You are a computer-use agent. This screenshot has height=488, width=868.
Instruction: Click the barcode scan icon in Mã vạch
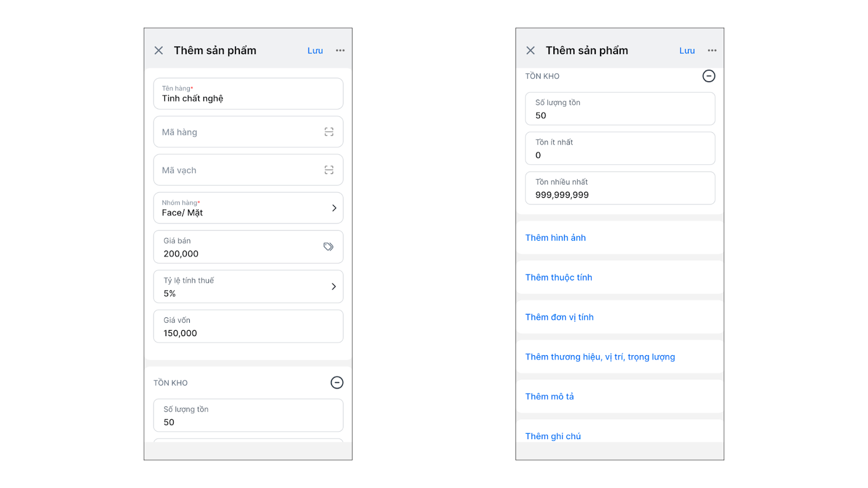[329, 170]
